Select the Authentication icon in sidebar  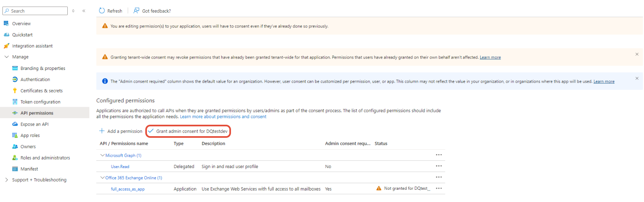15,79
